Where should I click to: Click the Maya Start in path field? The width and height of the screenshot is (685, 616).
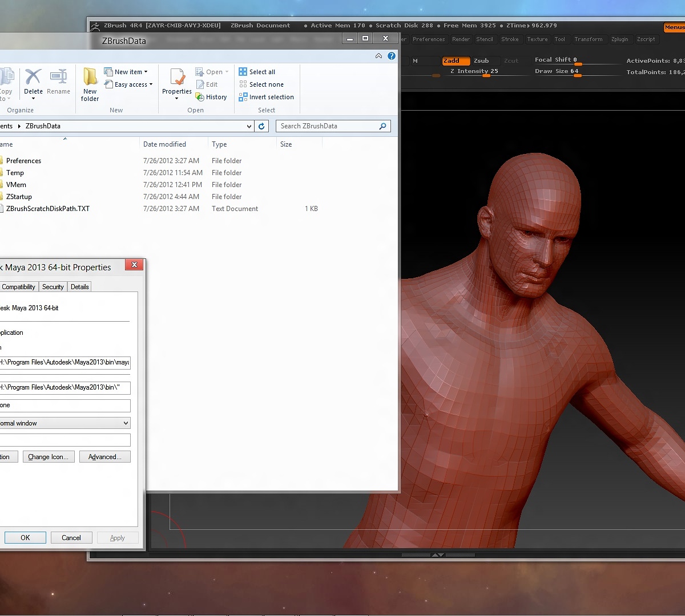coord(65,387)
